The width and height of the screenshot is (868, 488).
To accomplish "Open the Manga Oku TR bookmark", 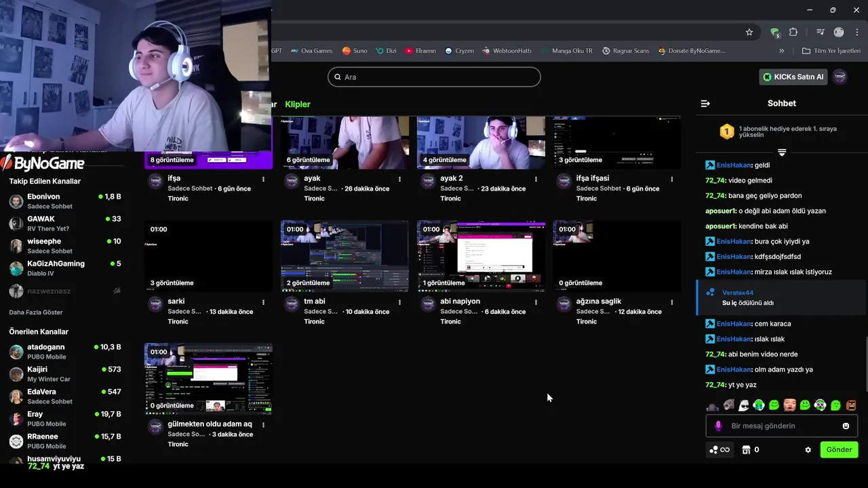I will click(567, 51).
